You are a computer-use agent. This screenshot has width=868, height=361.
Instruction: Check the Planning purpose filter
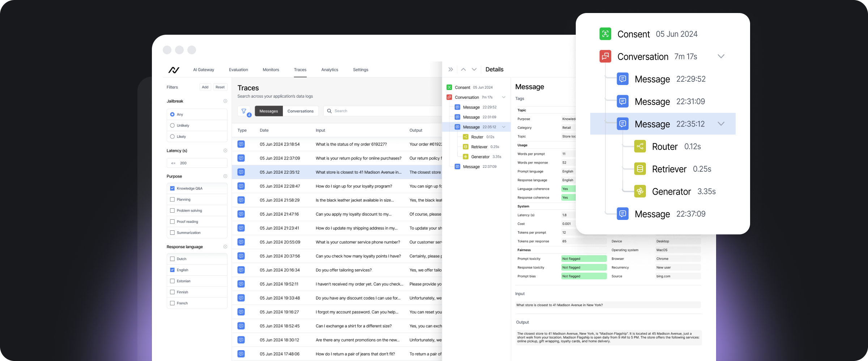click(x=172, y=200)
